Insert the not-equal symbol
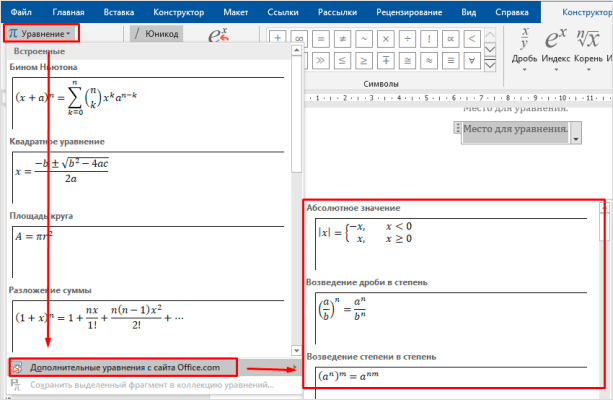The image size is (613, 400). coord(342,39)
